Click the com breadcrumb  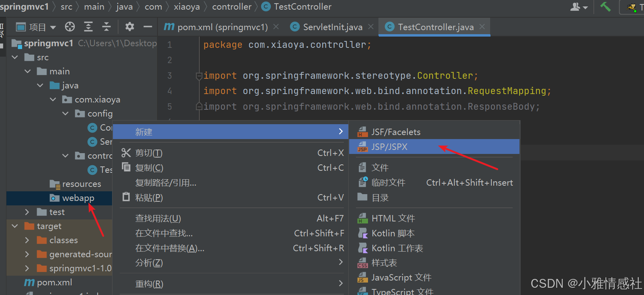point(153,6)
